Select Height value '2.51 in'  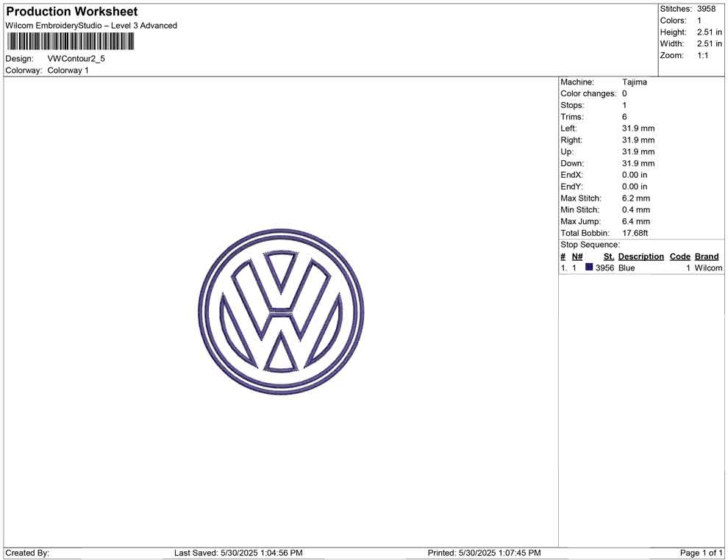710,32
